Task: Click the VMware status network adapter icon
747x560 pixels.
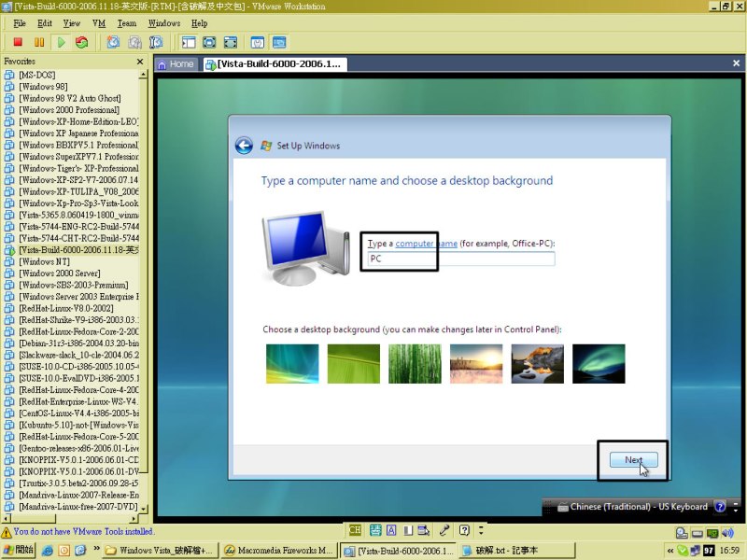Action: coord(712,533)
